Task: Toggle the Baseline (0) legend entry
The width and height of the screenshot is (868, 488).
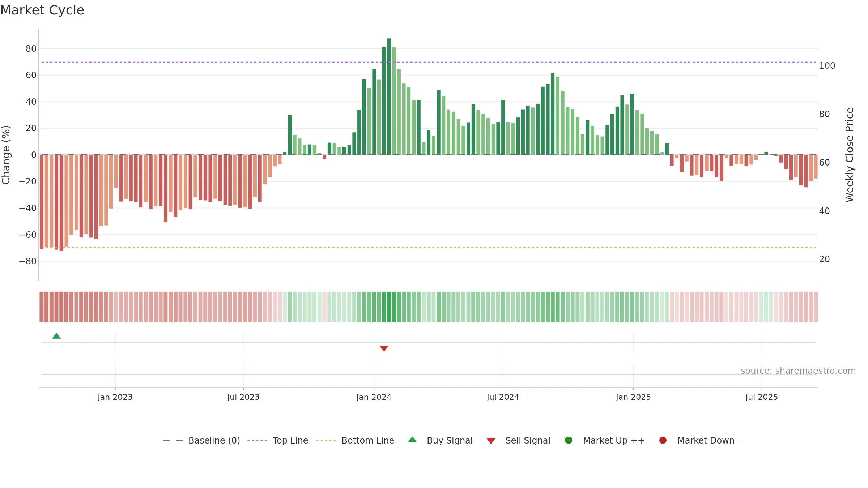Action: pyautogui.click(x=201, y=440)
